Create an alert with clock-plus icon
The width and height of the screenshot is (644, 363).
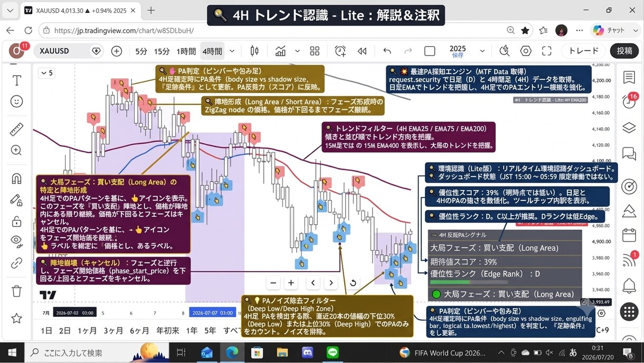pyautogui.click(x=340, y=51)
